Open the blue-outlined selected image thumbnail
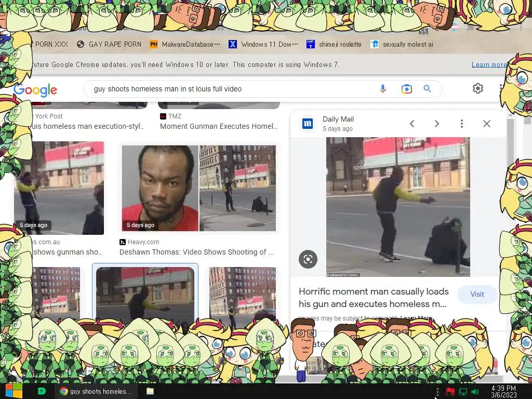Screen dimensions: 532x399 (x=145, y=294)
